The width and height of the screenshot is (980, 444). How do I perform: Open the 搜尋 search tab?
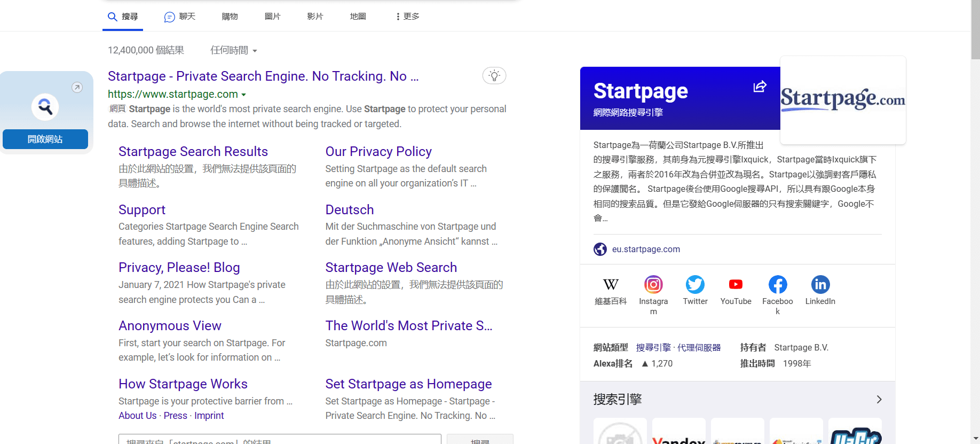(x=123, y=17)
